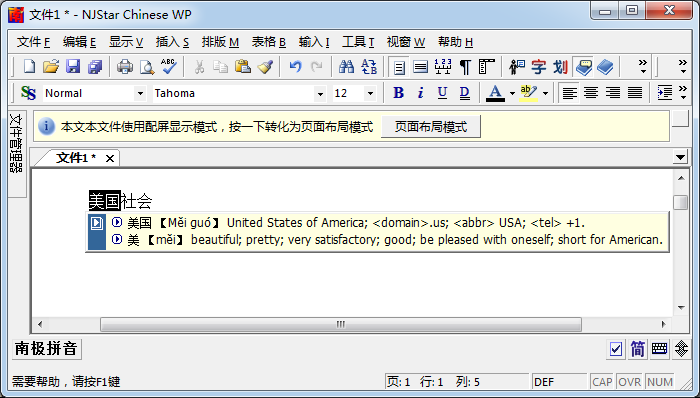Expand first toolbar overflow chevron
Viewport: 700px width, 398px height.
tap(642, 67)
